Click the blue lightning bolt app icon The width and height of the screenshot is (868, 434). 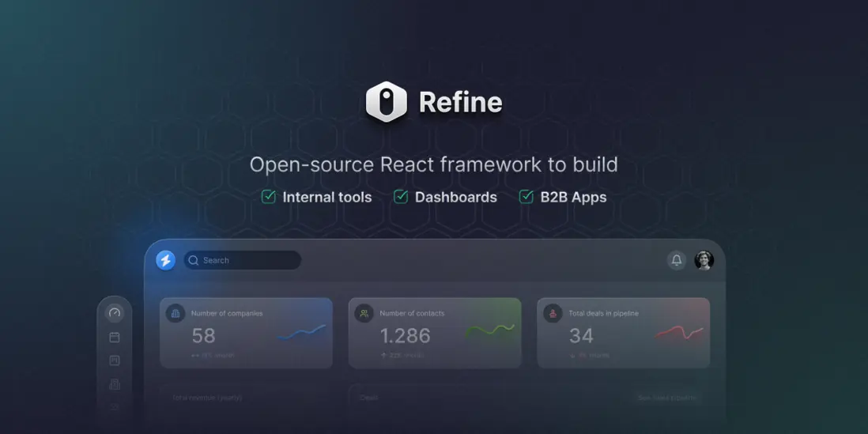[165, 260]
